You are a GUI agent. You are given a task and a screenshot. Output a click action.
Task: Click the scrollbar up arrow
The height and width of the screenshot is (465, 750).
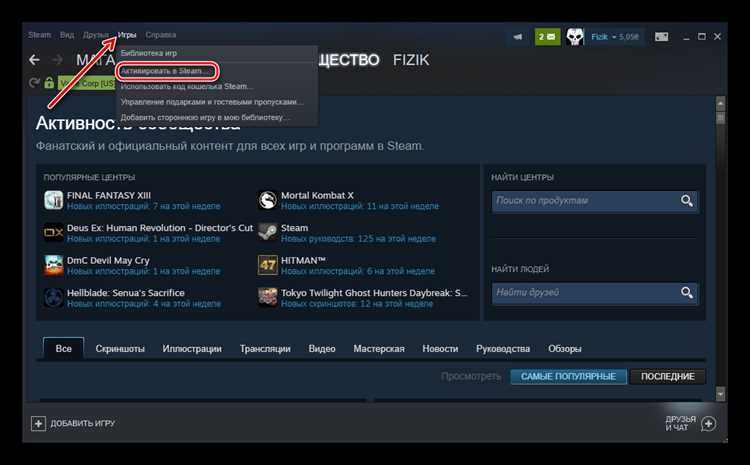pos(720,102)
